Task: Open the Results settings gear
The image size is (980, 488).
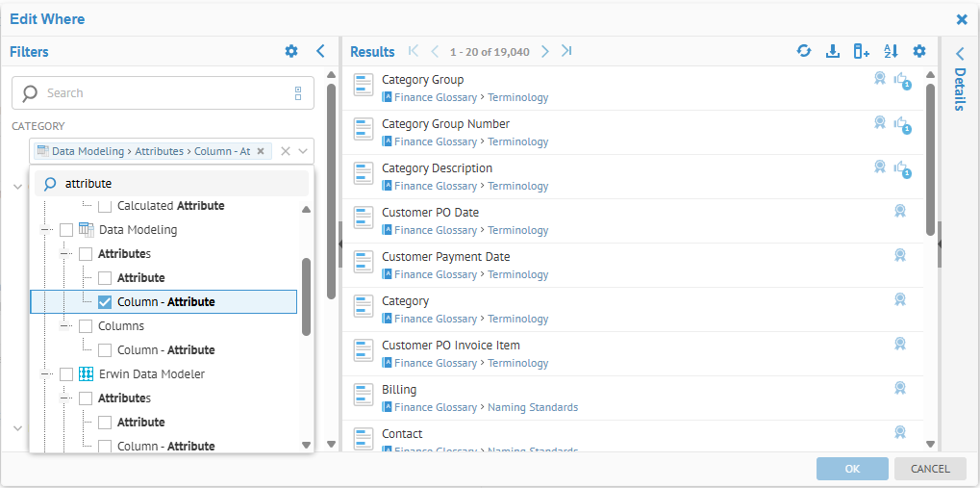Action: point(919,51)
